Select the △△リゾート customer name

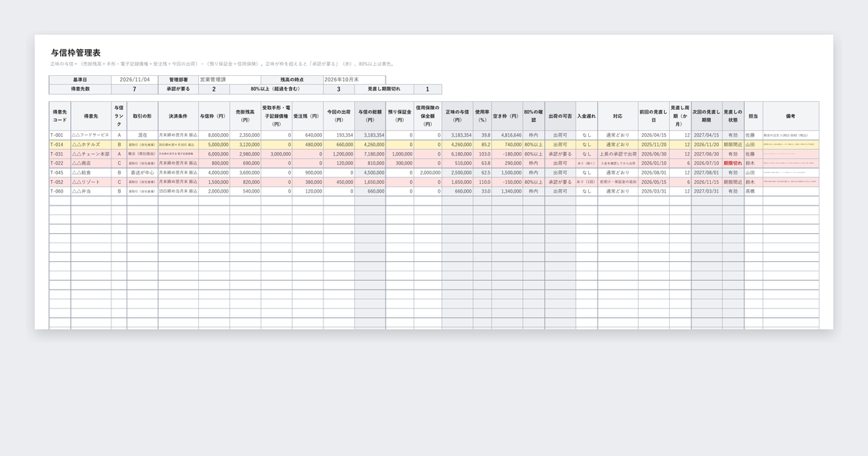coord(91,182)
